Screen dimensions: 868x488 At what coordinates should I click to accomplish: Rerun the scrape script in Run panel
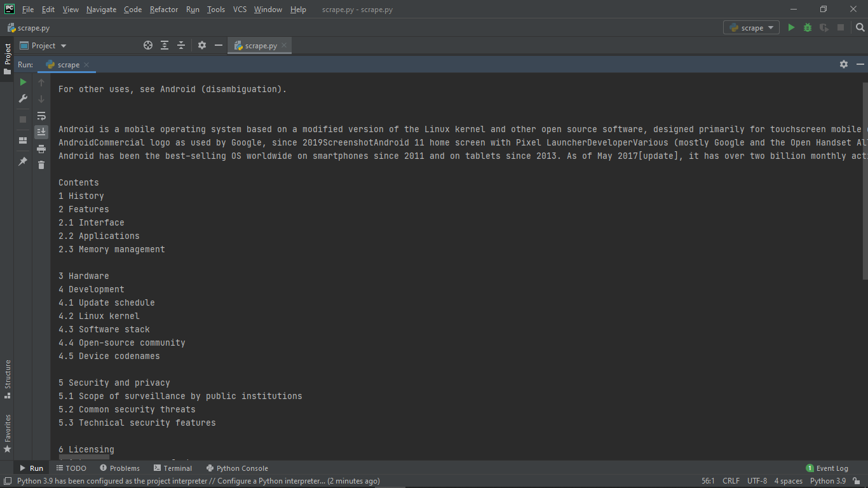(x=23, y=82)
